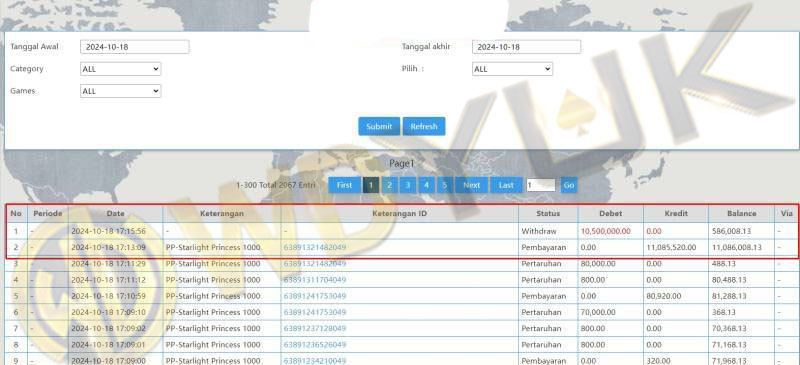
Task: Click date 2024-10-18 17:09:01
Action: (x=108, y=345)
